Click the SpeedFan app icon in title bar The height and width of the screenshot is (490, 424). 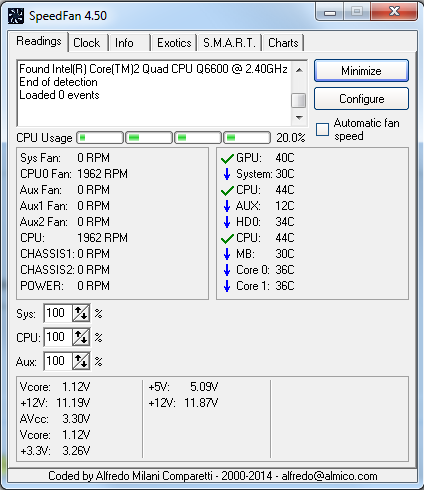click(x=16, y=16)
